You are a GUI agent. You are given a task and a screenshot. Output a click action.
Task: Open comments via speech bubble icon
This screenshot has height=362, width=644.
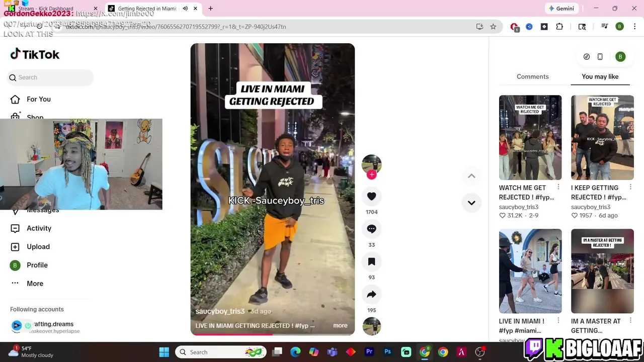(x=371, y=229)
